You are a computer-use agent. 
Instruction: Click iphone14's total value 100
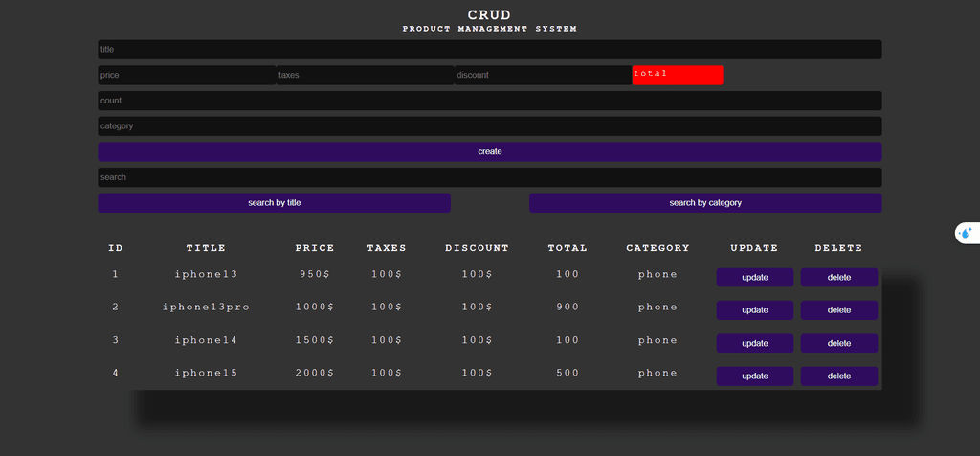pyautogui.click(x=568, y=340)
